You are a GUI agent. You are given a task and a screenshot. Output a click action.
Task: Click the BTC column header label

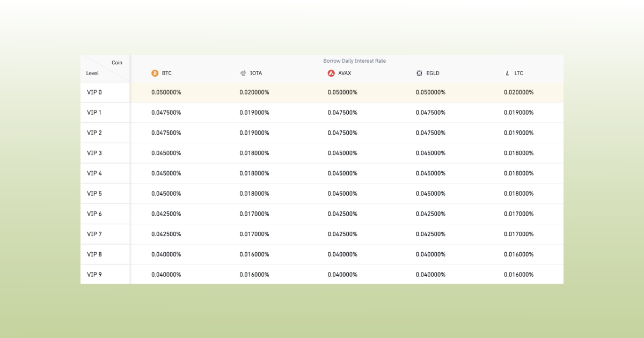[x=166, y=73]
